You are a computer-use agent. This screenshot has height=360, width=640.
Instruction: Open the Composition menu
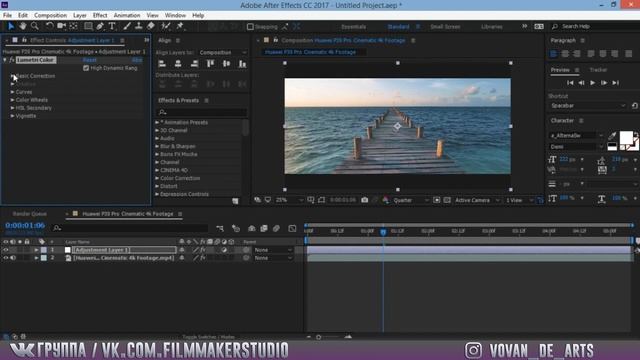[50, 16]
